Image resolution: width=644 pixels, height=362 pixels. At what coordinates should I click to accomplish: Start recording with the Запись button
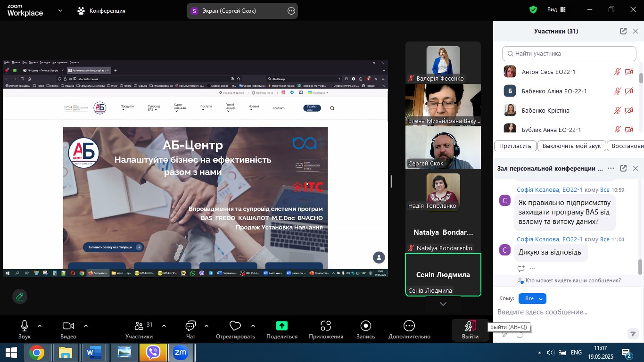[x=366, y=329]
